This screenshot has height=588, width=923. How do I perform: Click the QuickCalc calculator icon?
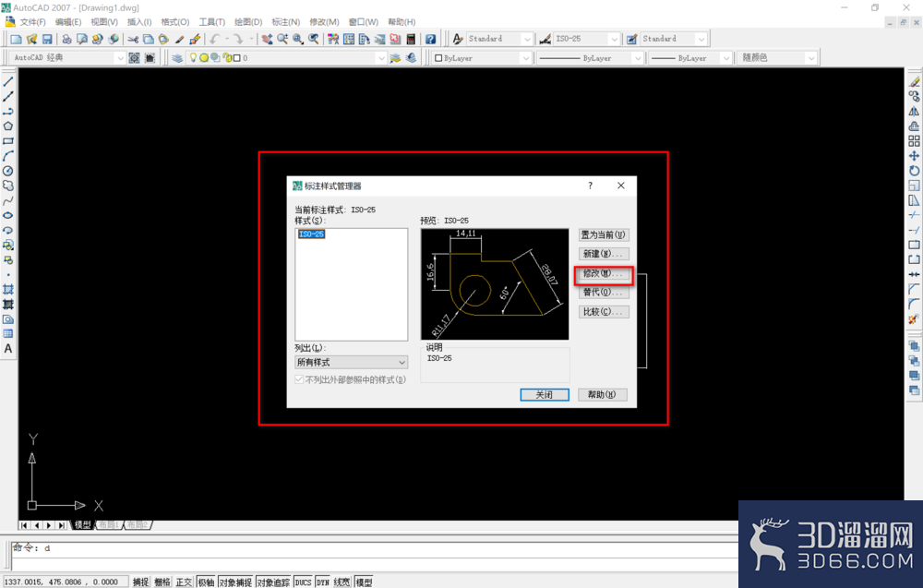[411, 39]
